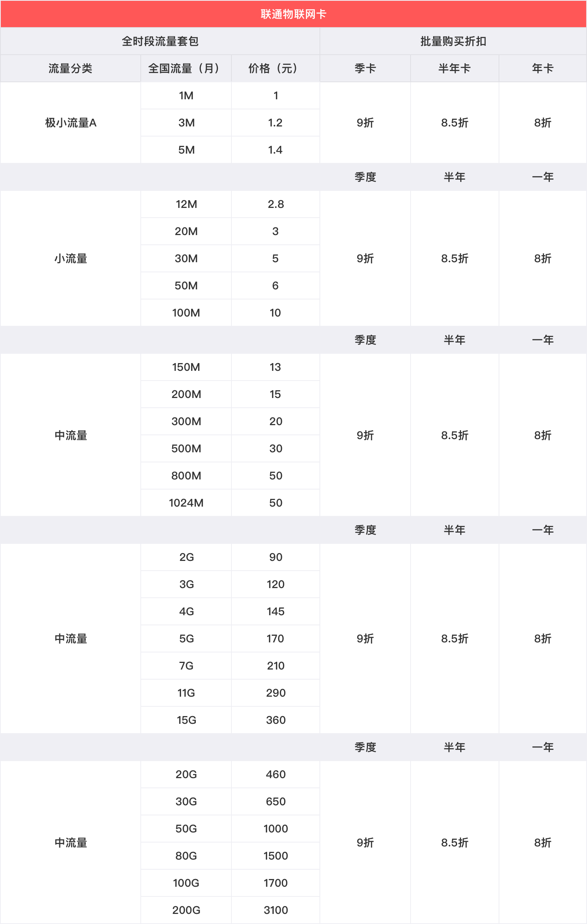Select the 半年卡 column header
This screenshot has width=587, height=924.
click(x=454, y=69)
